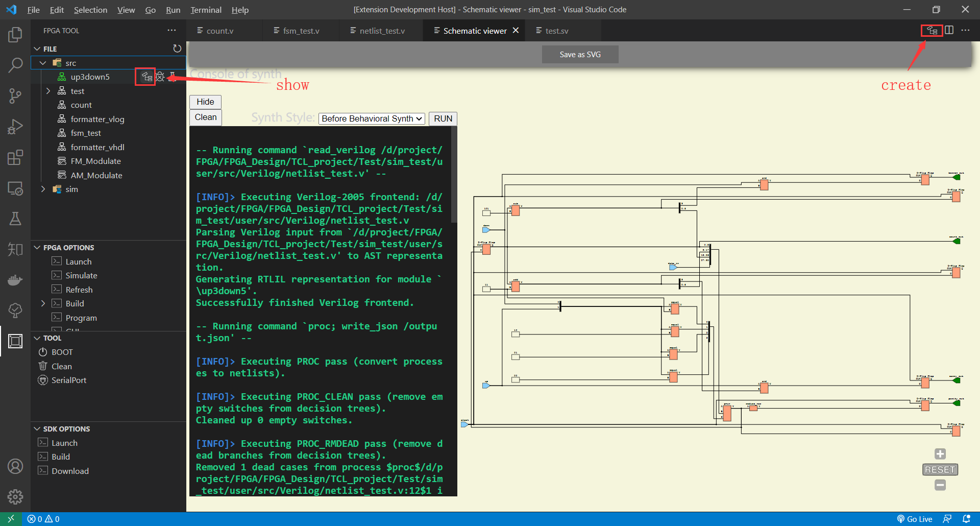Select the fsm_test module

86,133
